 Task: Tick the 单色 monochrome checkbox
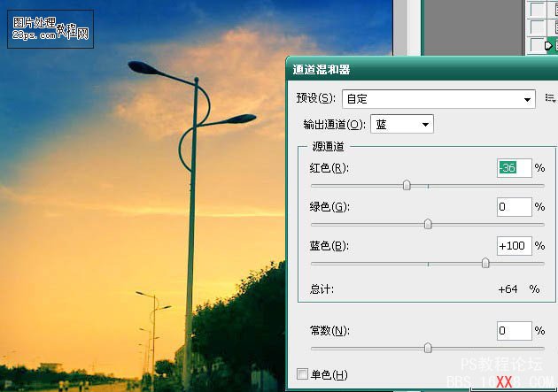(x=303, y=374)
